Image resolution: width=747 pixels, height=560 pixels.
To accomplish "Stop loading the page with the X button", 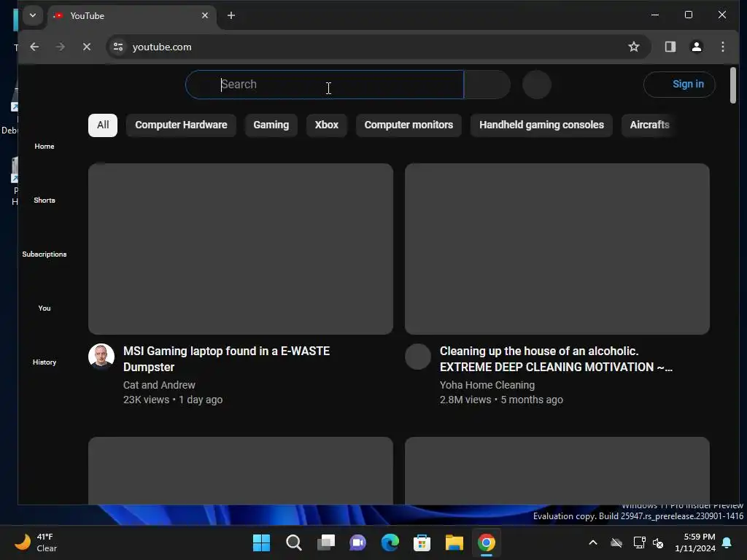I will pyautogui.click(x=87, y=47).
